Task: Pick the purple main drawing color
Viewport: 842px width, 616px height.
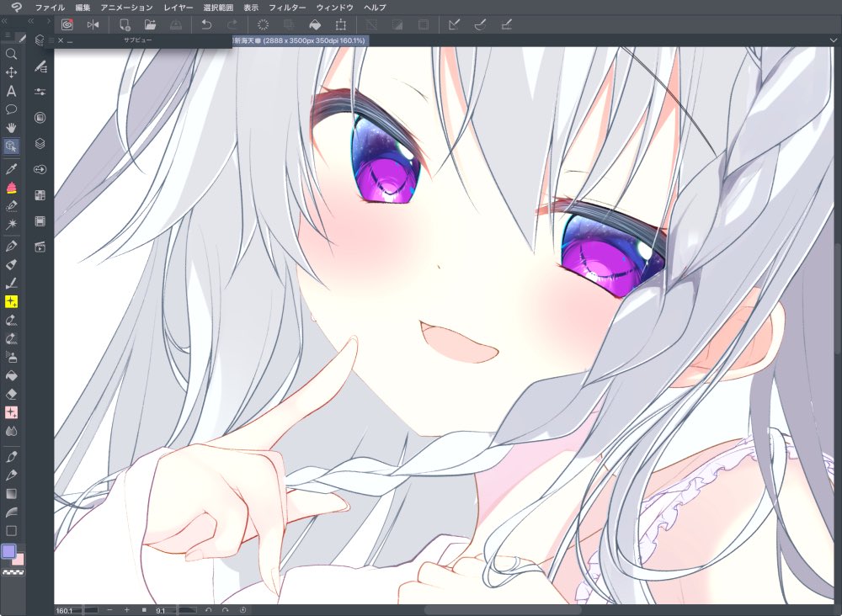Action: coord(8,551)
